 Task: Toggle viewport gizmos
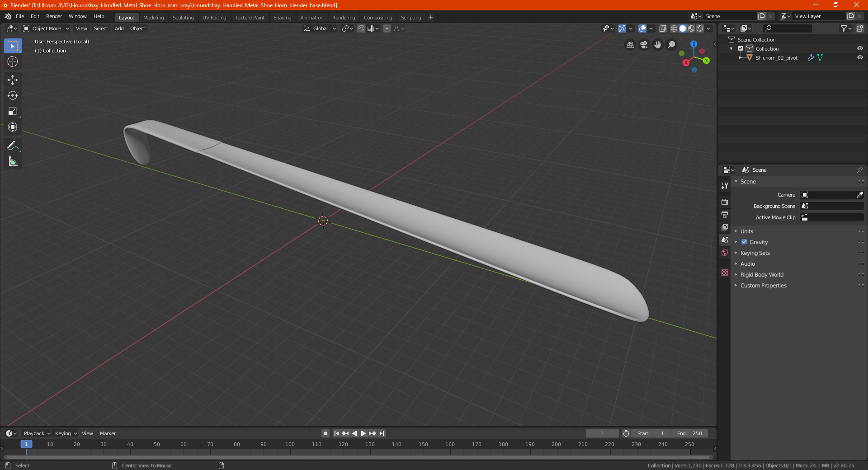pyautogui.click(x=622, y=28)
